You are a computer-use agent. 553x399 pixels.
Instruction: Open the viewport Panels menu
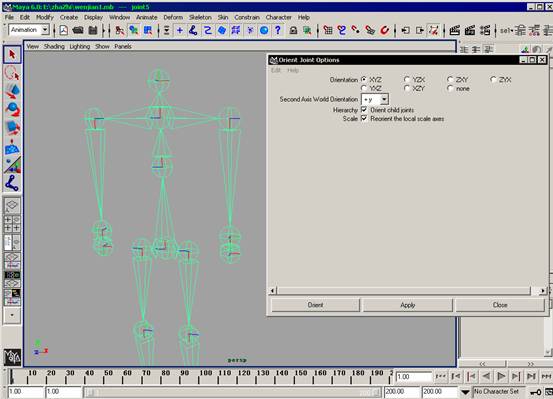click(123, 46)
